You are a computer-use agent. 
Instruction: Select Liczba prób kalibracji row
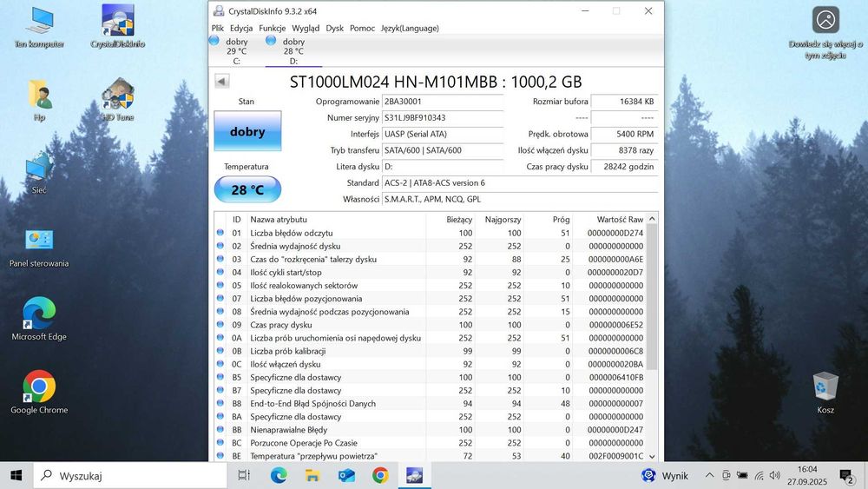pos(431,351)
